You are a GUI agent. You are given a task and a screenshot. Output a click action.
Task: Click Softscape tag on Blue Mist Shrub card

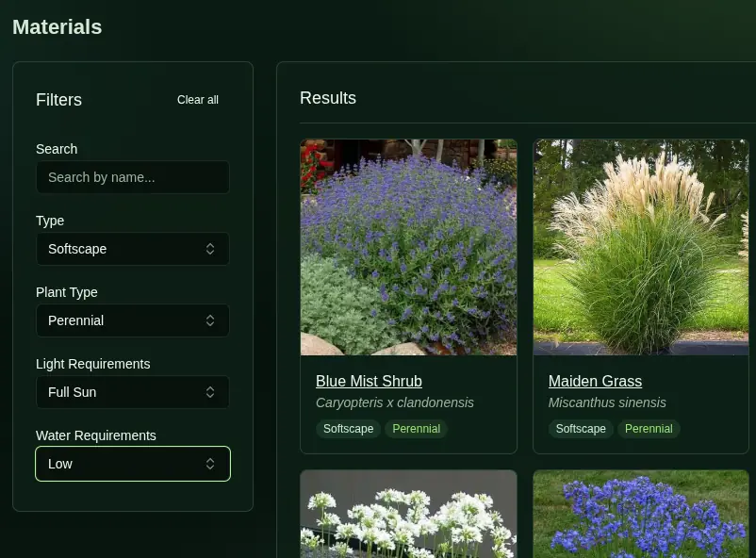(348, 429)
